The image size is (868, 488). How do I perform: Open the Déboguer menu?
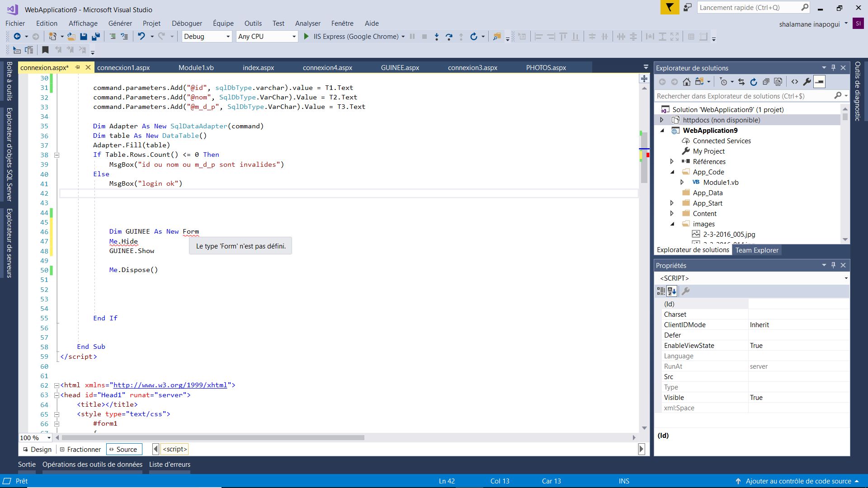[x=187, y=23]
